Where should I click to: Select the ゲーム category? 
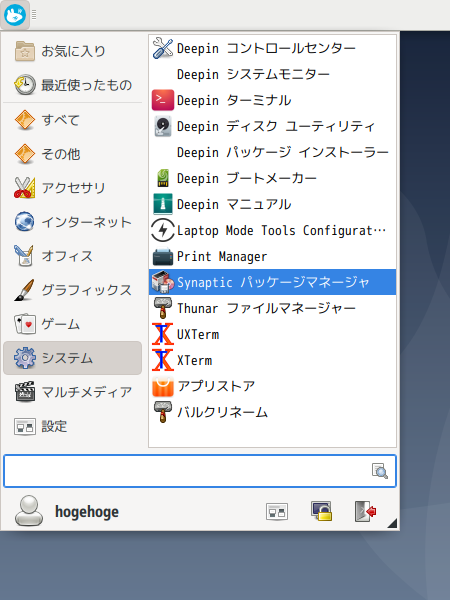click(x=72, y=324)
